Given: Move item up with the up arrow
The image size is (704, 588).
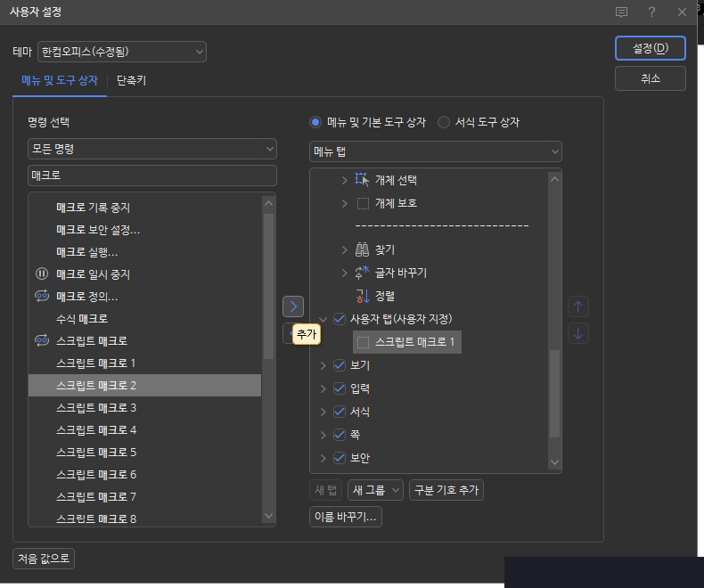Looking at the screenshot, I should (577, 307).
